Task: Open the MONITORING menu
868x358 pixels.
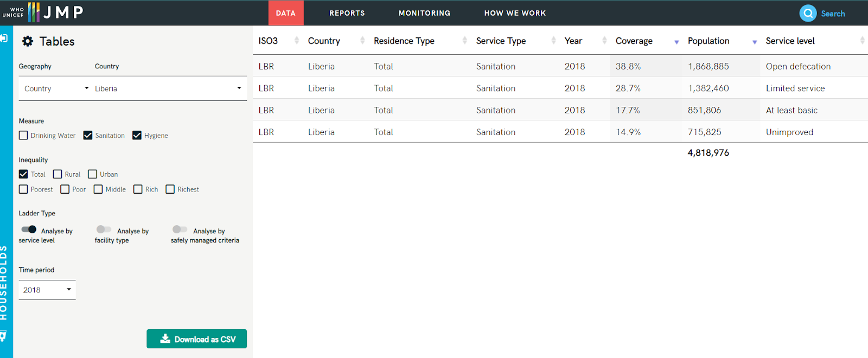Action: 424,13
